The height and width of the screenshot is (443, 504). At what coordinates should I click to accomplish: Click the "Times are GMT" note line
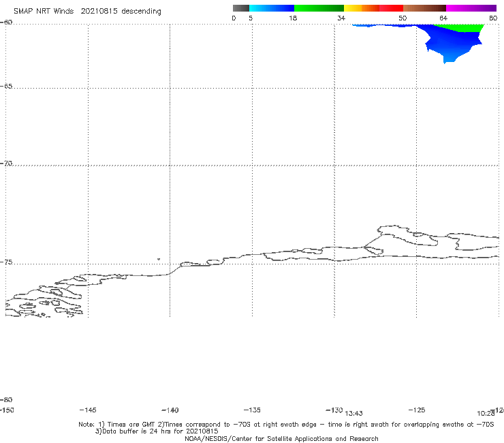(286, 425)
